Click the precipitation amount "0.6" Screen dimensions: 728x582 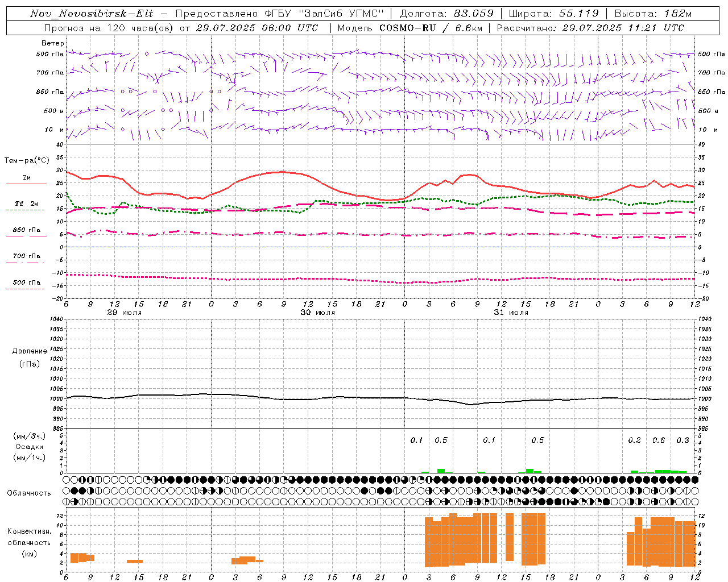coord(659,440)
